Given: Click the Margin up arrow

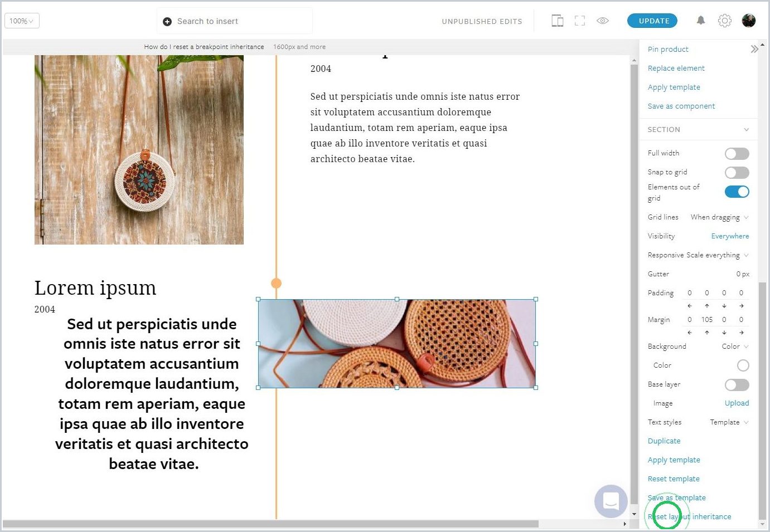Looking at the screenshot, I should pyautogui.click(x=707, y=333).
